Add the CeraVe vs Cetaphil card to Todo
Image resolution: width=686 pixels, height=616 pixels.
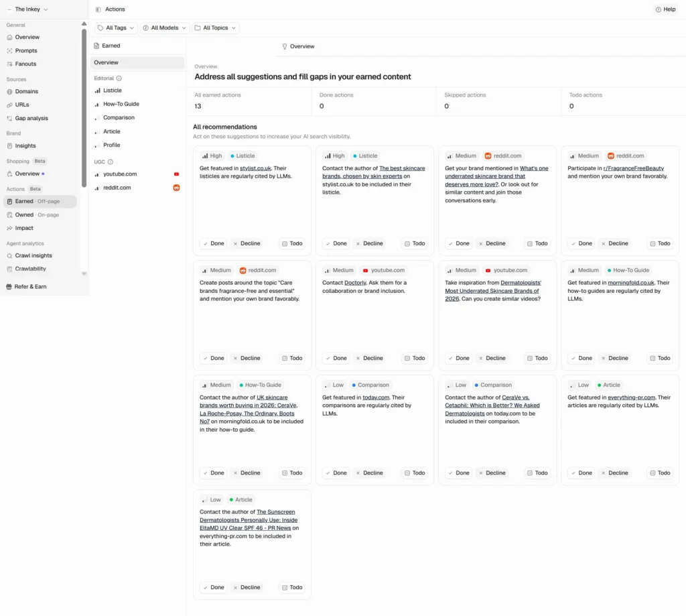click(537, 473)
